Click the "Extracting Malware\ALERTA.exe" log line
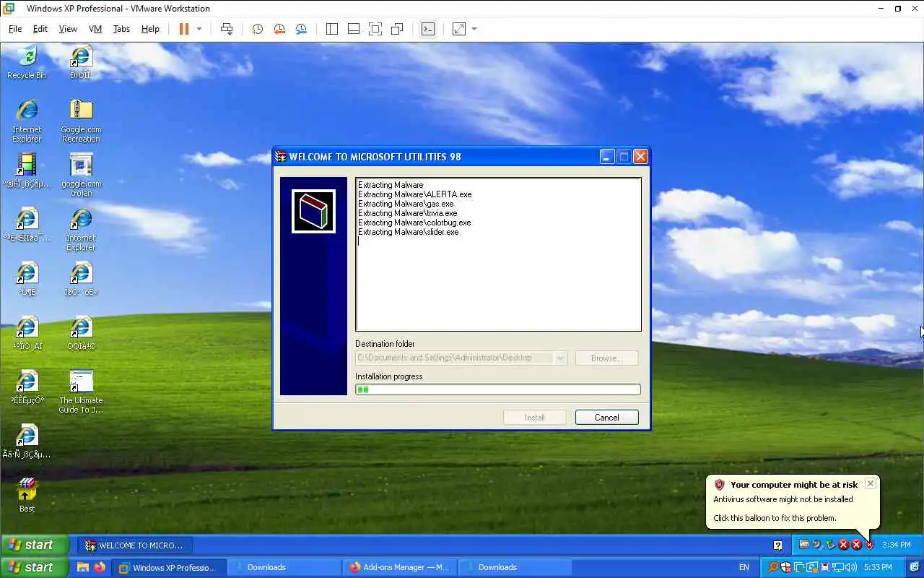 point(414,194)
